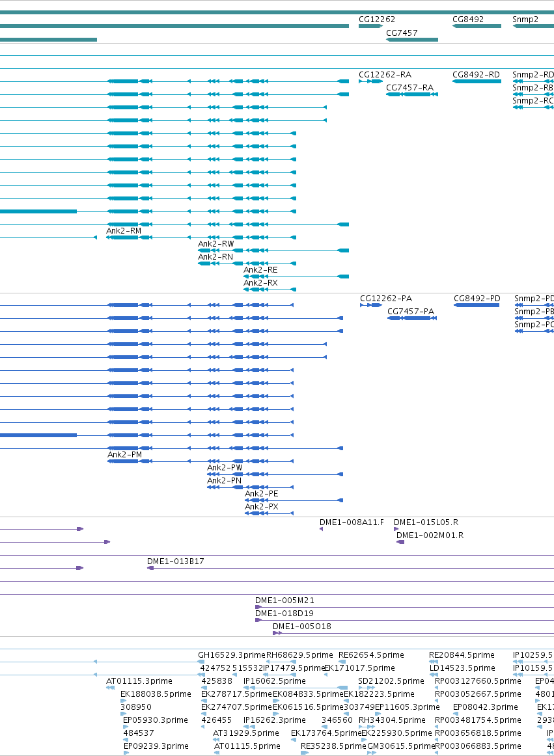The width and height of the screenshot is (554, 756).
Task: Open EST EK188038.5prime
Action: click(155, 694)
